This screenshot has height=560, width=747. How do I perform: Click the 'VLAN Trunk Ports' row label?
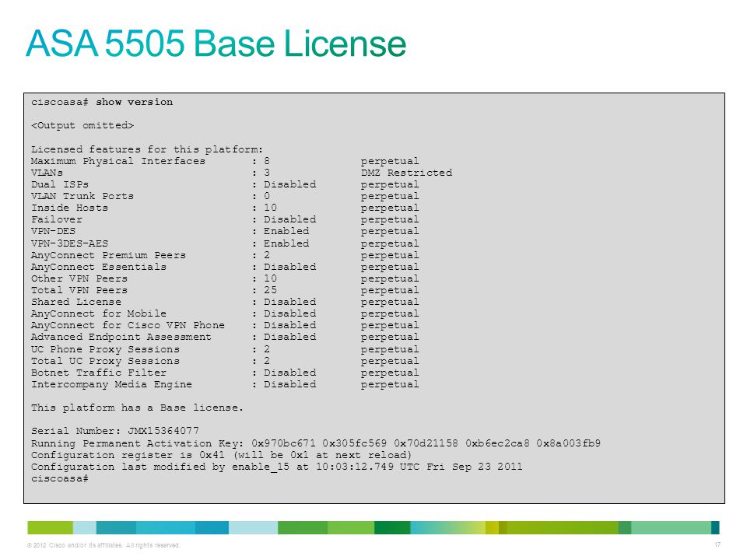[82, 196]
